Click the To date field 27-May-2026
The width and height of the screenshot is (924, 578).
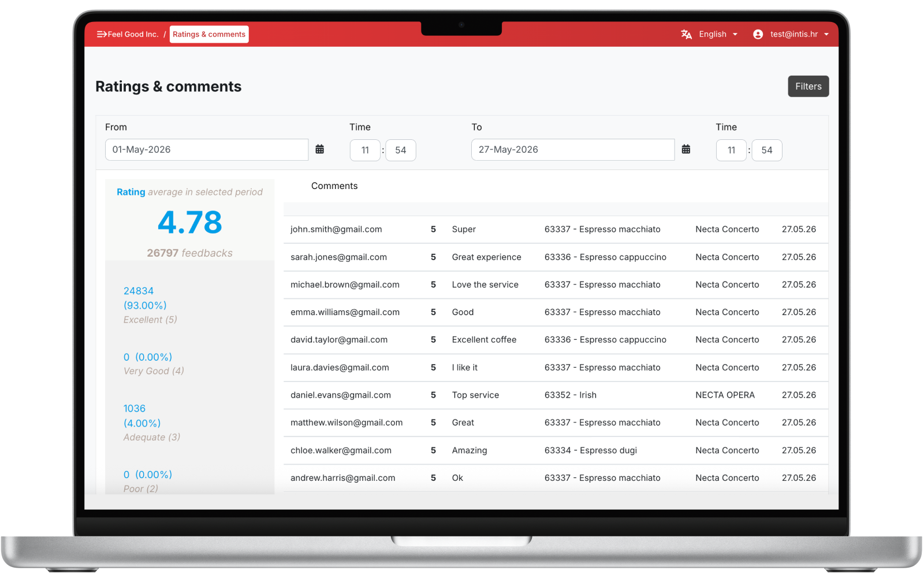573,150
